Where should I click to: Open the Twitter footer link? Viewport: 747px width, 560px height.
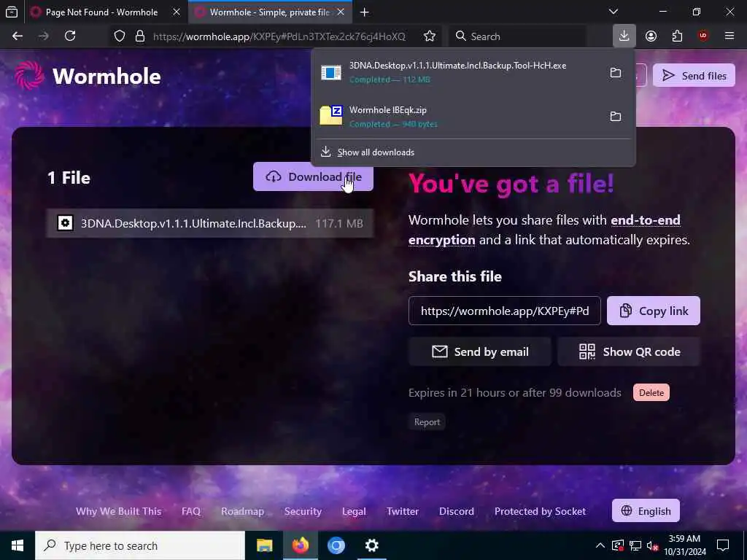[x=403, y=511]
